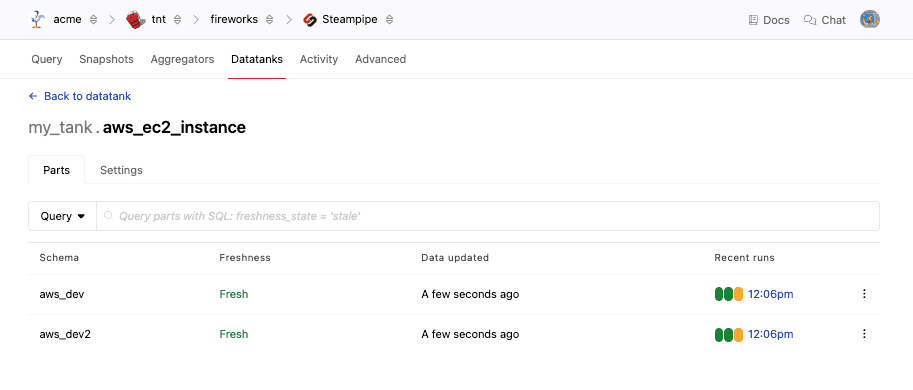Screen dimensions: 913x390
Task: Expand the tnt switcher chevrons
Action: [178, 20]
